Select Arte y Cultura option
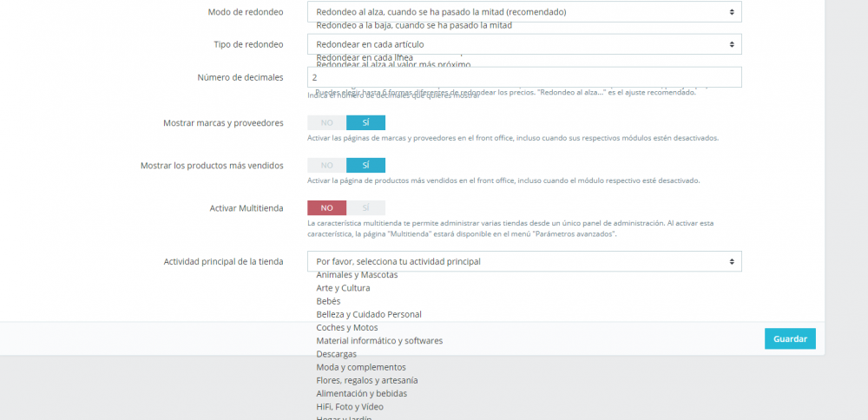Viewport: 868px width, 420px height. [343, 288]
